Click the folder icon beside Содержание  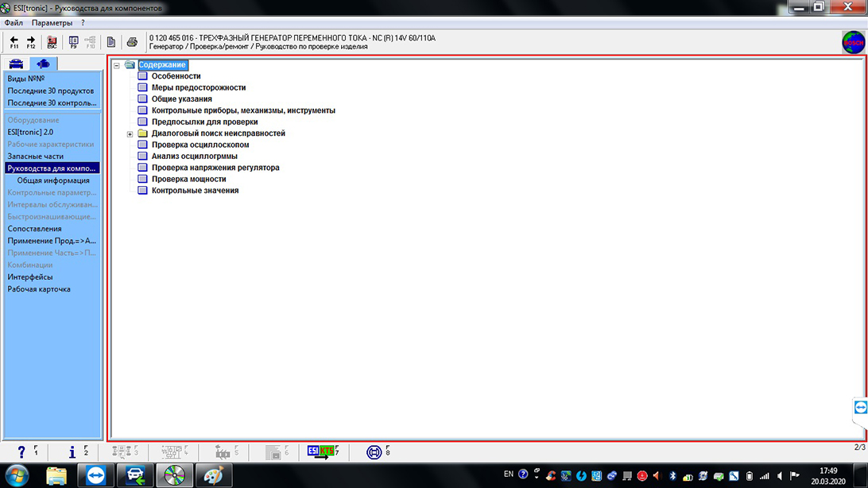coord(130,64)
